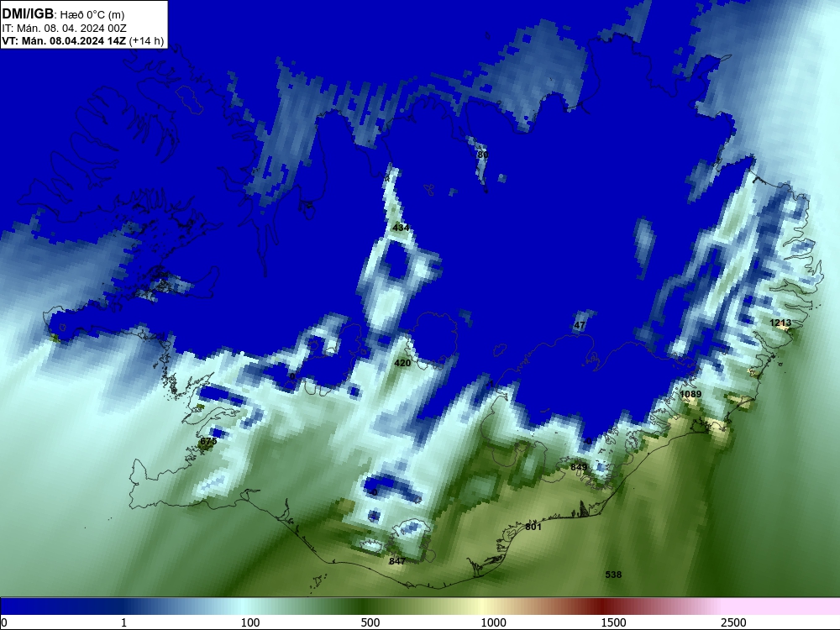
Task: Click the map value label "1089"
Action: tap(690, 394)
